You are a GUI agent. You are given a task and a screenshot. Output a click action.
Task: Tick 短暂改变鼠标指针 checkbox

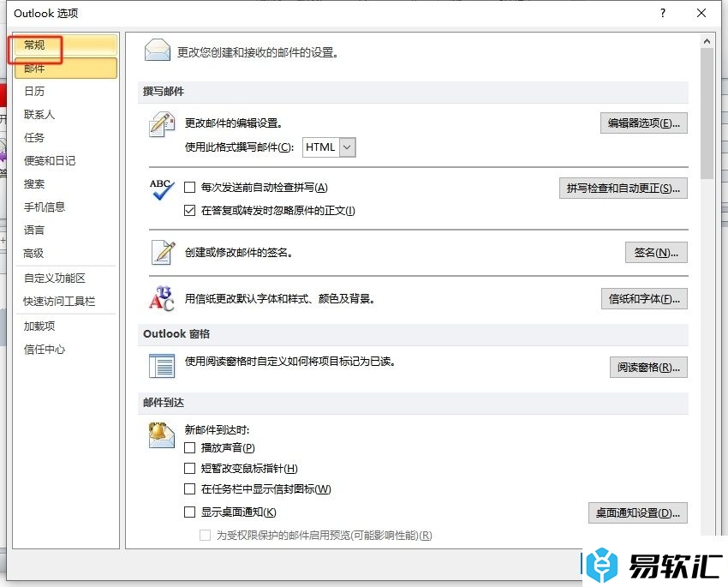click(x=189, y=468)
